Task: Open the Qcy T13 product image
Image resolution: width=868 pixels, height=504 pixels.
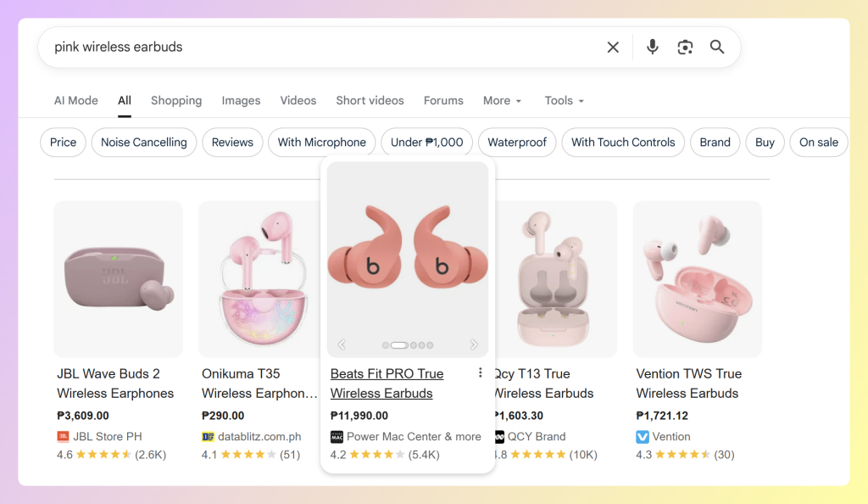Action: 556,279
